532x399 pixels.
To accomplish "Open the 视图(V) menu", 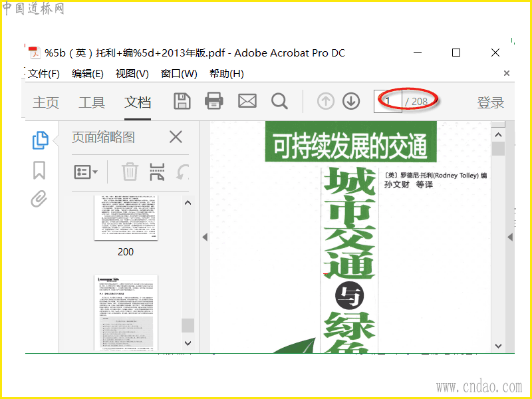I will (132, 74).
